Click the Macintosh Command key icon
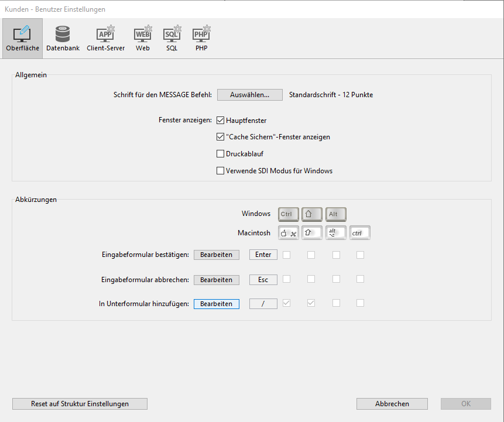 point(289,233)
